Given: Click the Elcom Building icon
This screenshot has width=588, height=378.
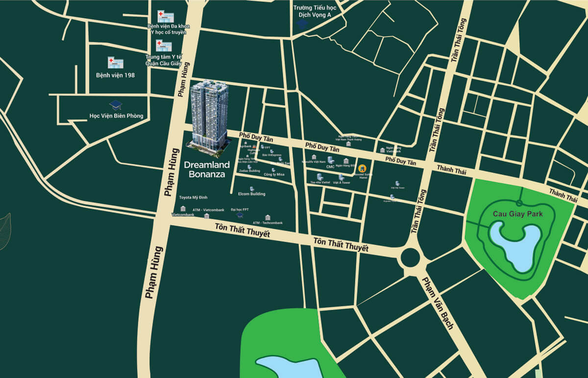Looking at the screenshot, I should pos(252,189).
